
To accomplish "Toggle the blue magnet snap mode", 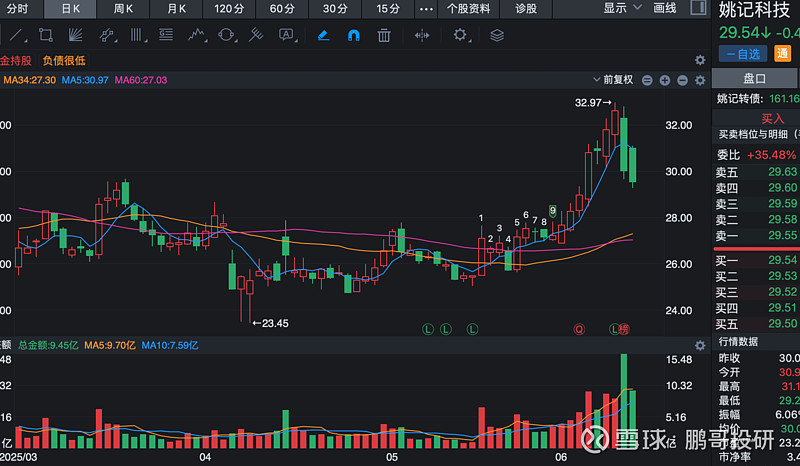I will [353, 35].
